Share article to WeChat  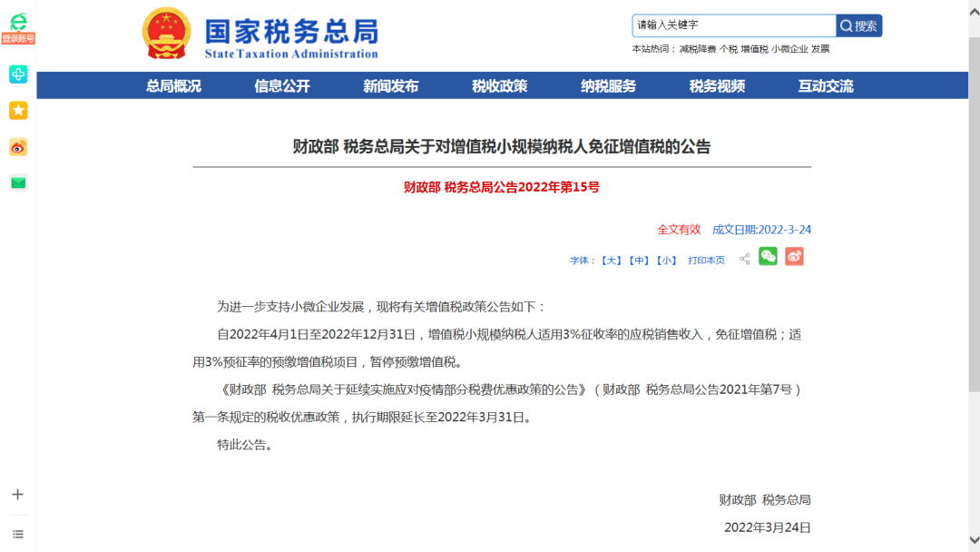point(769,256)
